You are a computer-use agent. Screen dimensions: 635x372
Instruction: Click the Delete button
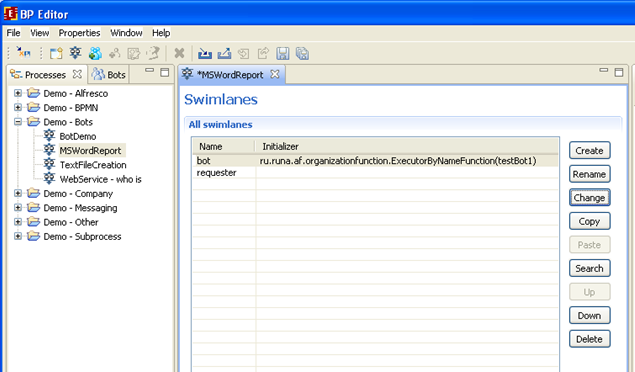(x=589, y=339)
